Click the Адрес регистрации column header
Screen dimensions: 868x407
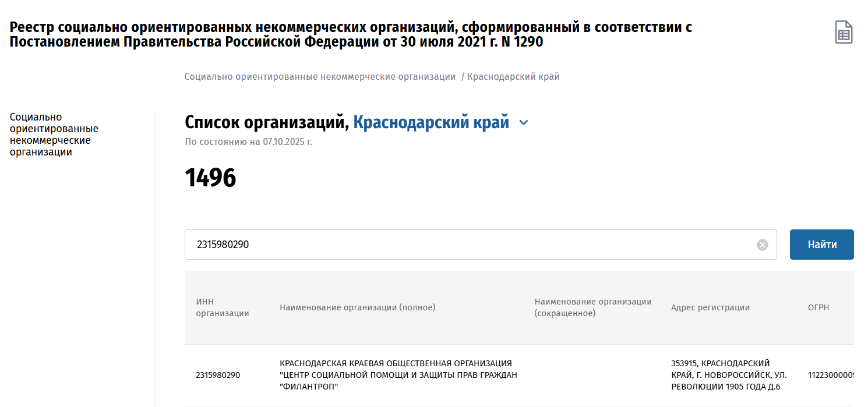710,307
